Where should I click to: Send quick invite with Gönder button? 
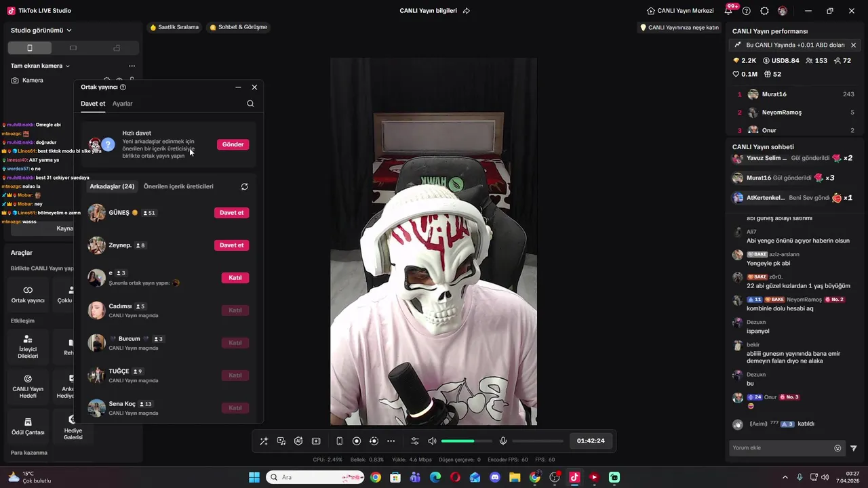coord(233,144)
